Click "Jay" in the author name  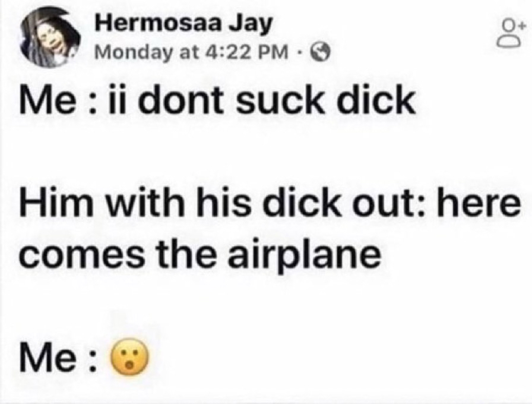(x=250, y=25)
